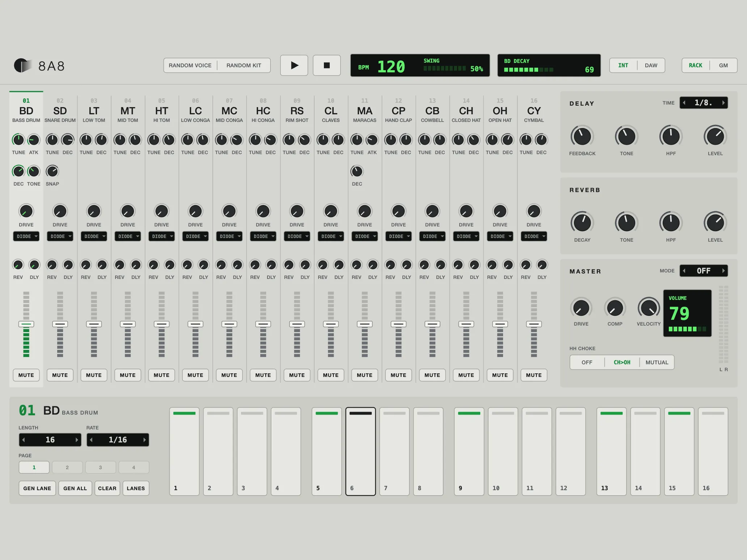
Task: Decrease RATE with the left arrow
Action: [91, 440]
